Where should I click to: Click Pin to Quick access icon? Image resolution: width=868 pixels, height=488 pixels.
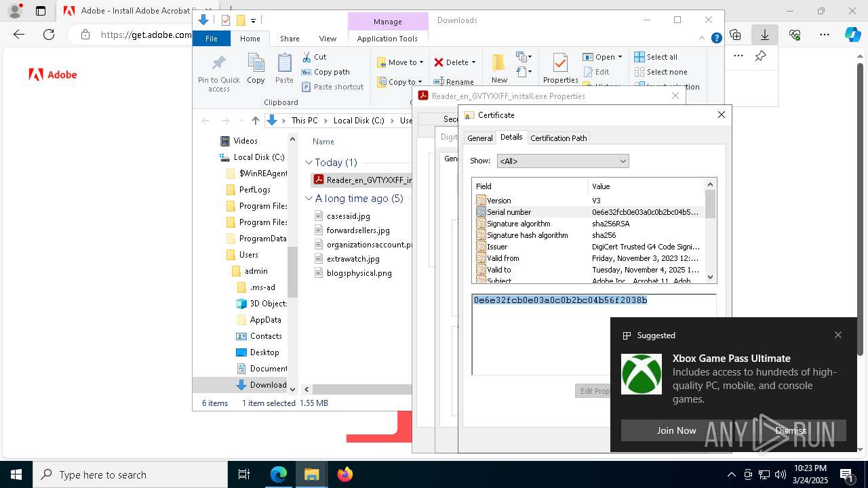tap(218, 64)
